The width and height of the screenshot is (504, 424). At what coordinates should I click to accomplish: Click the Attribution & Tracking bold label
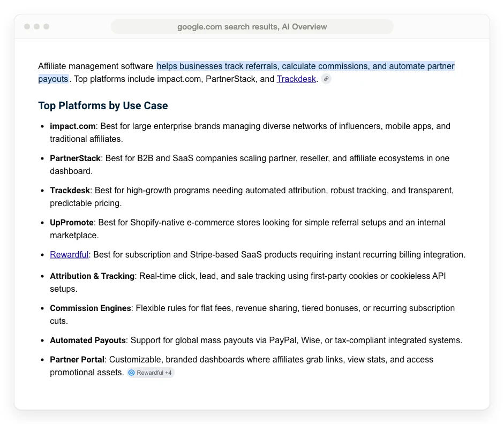click(92, 276)
